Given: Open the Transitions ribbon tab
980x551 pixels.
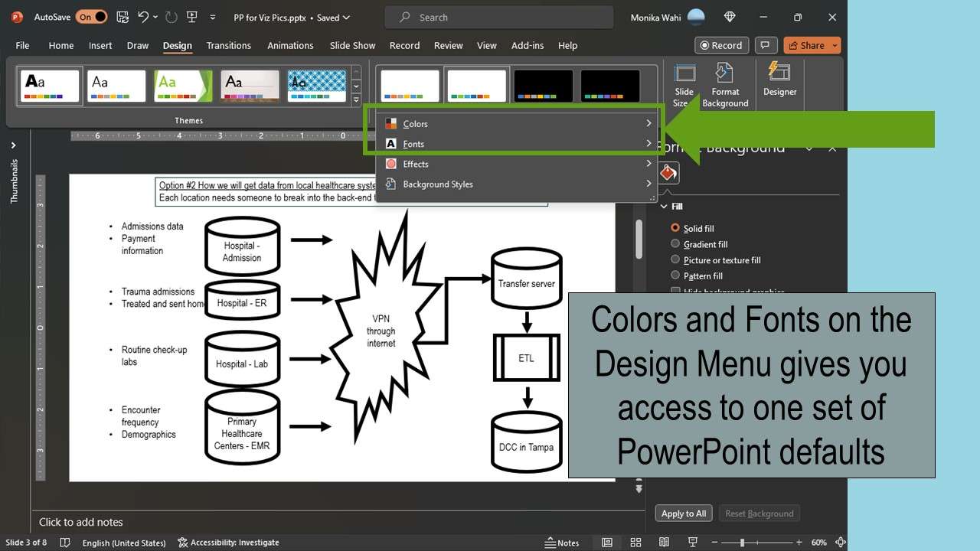Looking at the screenshot, I should click(x=228, y=45).
